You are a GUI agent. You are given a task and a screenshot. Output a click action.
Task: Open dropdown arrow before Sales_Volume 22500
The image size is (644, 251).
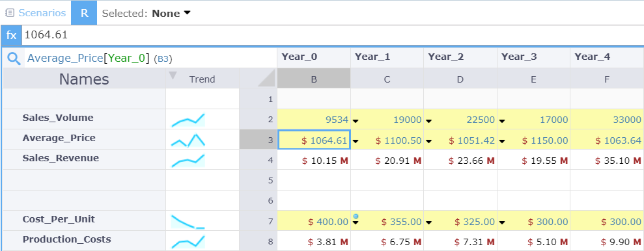428,121
